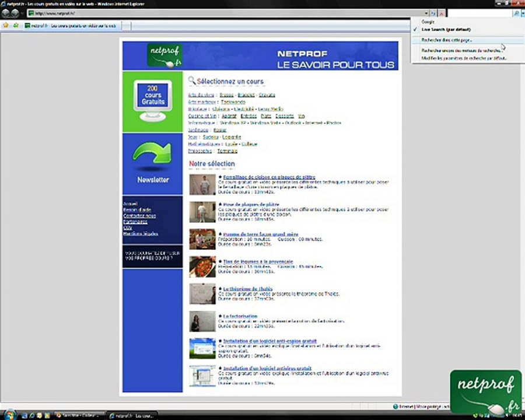Viewport: 525px width, 420px height.
Task: Open Le théorème de Thalès course
Action: pos(248,289)
